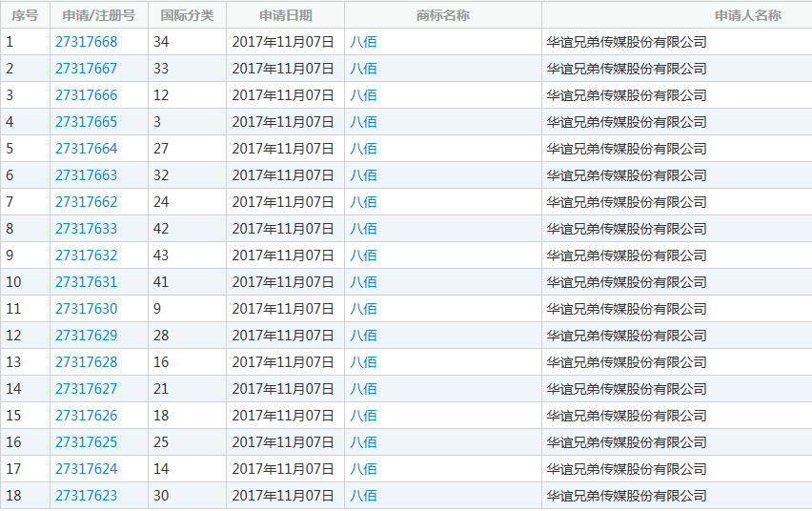This screenshot has height=511, width=812.
Task: Click 八佰 trademark name in row 15
Action: 363,416
